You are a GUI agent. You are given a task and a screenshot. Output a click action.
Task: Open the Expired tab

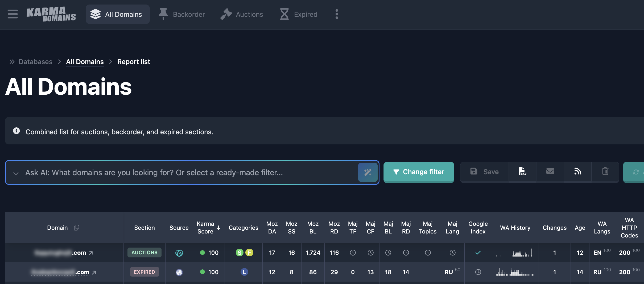[299, 14]
